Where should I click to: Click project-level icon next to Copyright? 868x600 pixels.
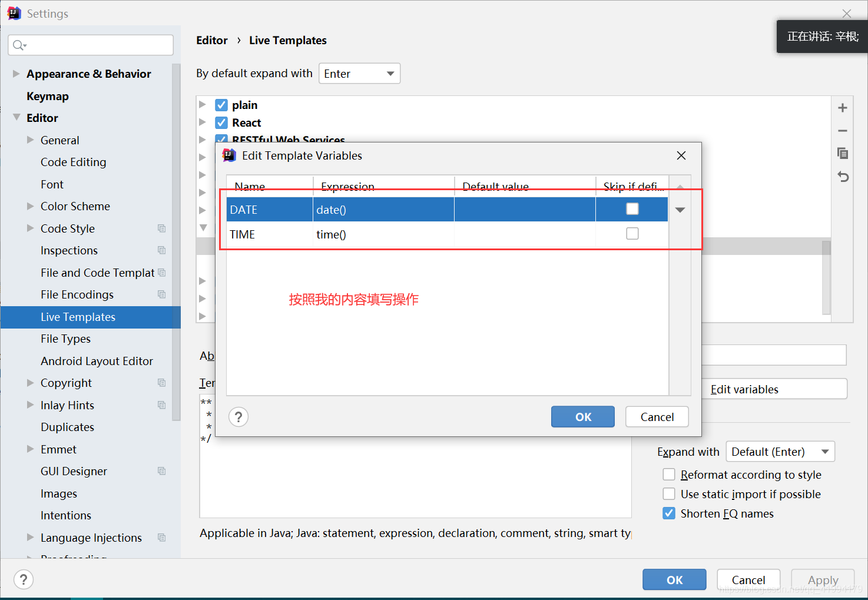point(161,383)
